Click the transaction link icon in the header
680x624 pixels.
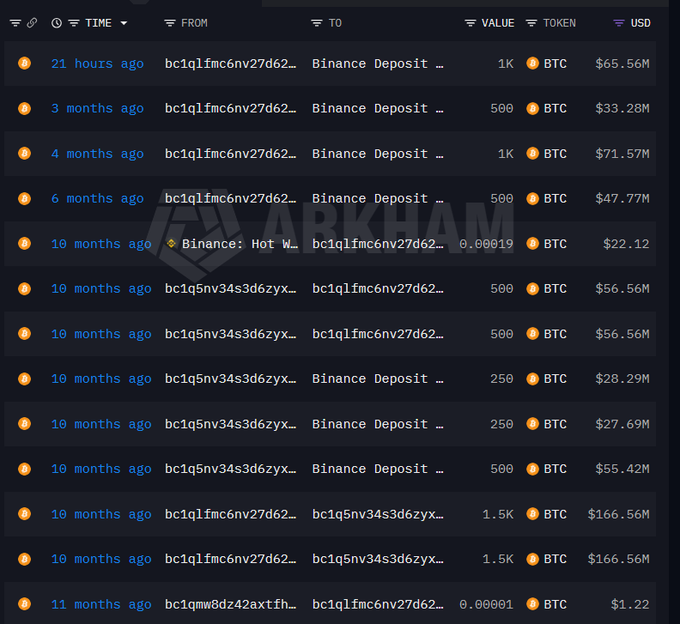[32, 23]
